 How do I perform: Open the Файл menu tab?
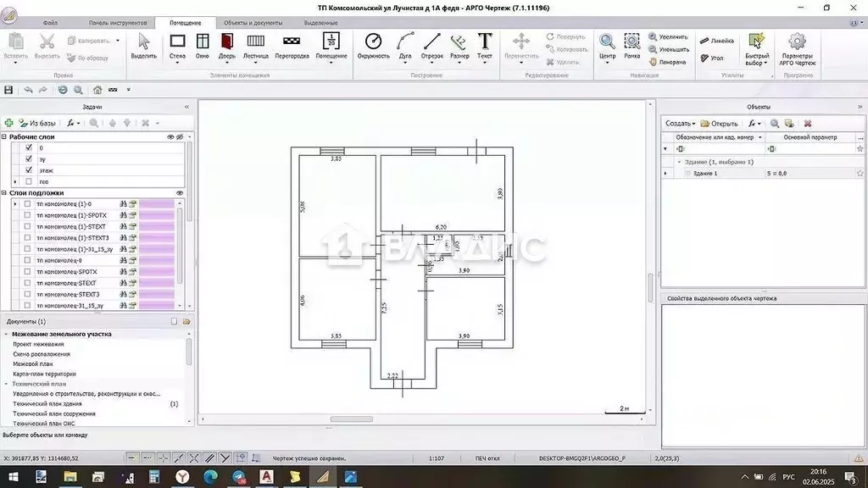point(50,23)
